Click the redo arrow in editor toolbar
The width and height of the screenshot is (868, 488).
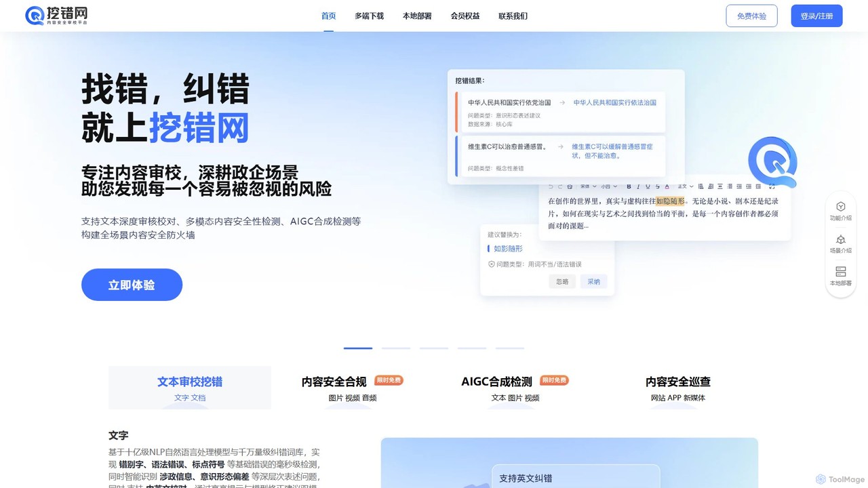tap(560, 186)
